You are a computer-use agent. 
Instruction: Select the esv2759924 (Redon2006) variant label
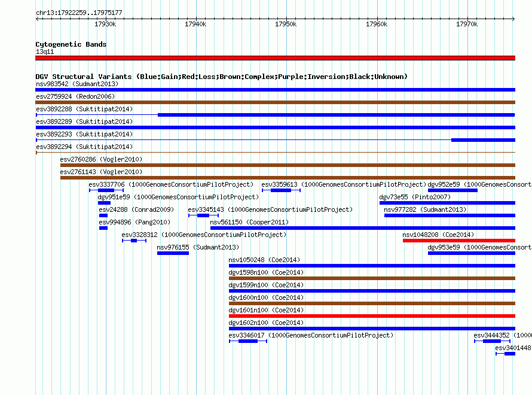pos(75,96)
